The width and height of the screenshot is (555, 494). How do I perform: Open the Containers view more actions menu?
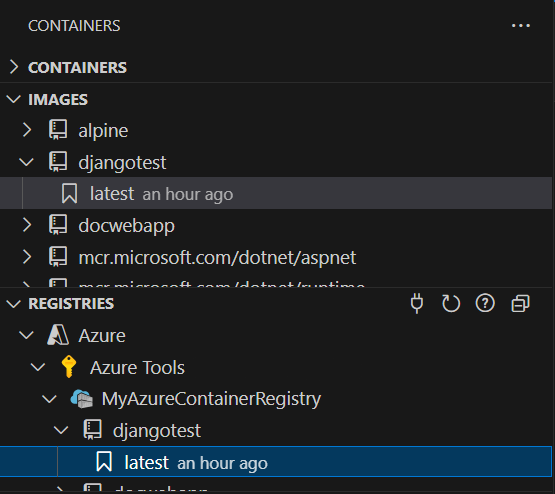click(x=521, y=26)
